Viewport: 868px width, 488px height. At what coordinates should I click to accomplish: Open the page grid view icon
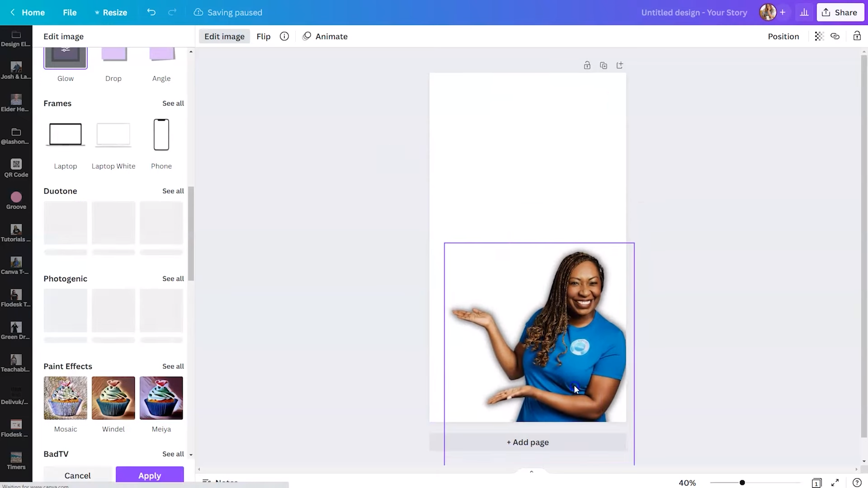(x=816, y=483)
